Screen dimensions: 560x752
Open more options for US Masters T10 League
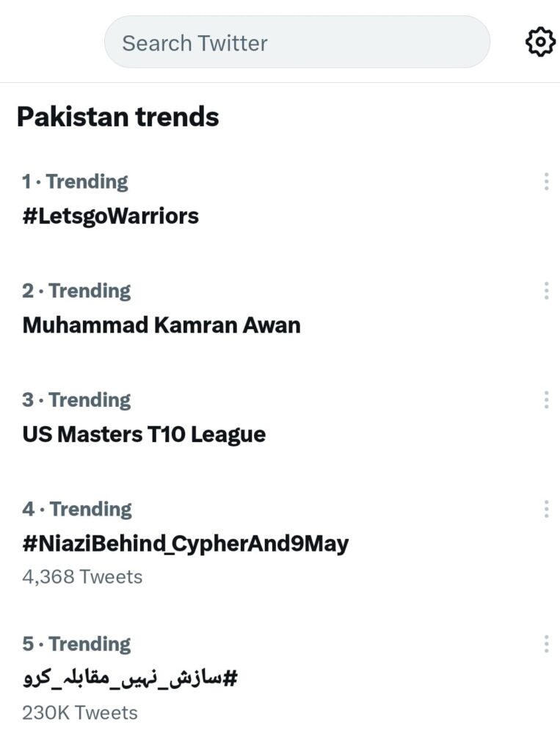(546, 399)
